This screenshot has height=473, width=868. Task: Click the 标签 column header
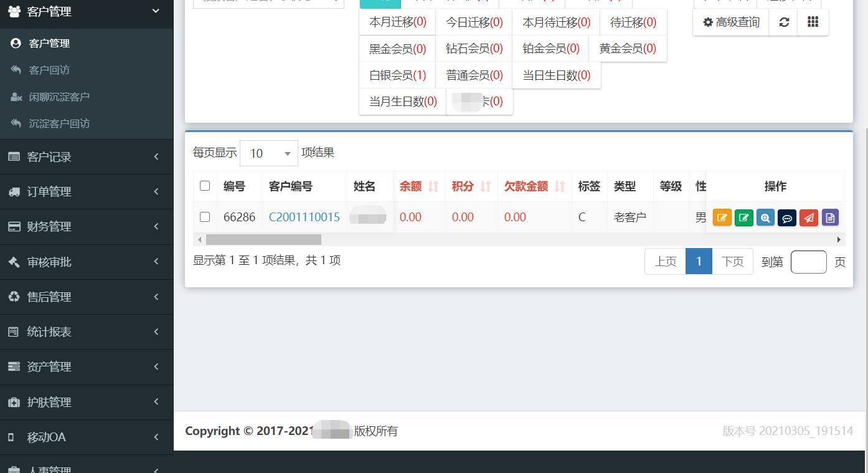[x=589, y=186]
